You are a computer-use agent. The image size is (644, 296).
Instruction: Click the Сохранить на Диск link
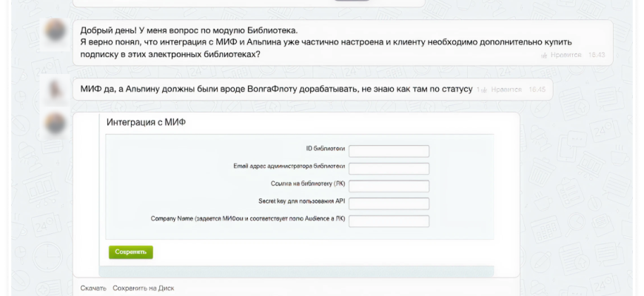(144, 288)
